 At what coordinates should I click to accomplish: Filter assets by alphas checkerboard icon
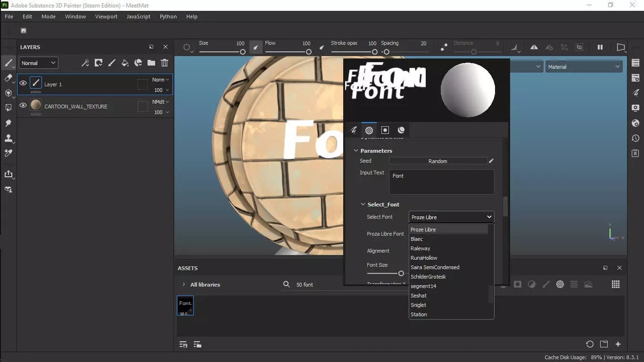(560, 284)
